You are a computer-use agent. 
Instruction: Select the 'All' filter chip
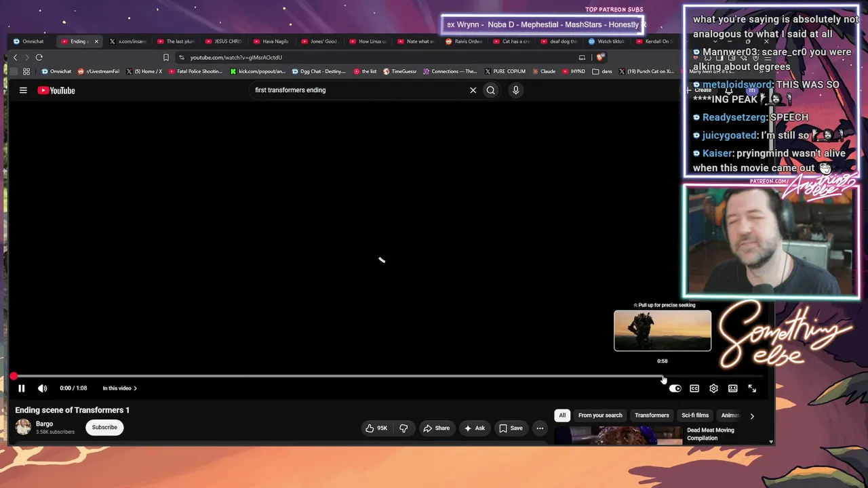click(x=562, y=415)
